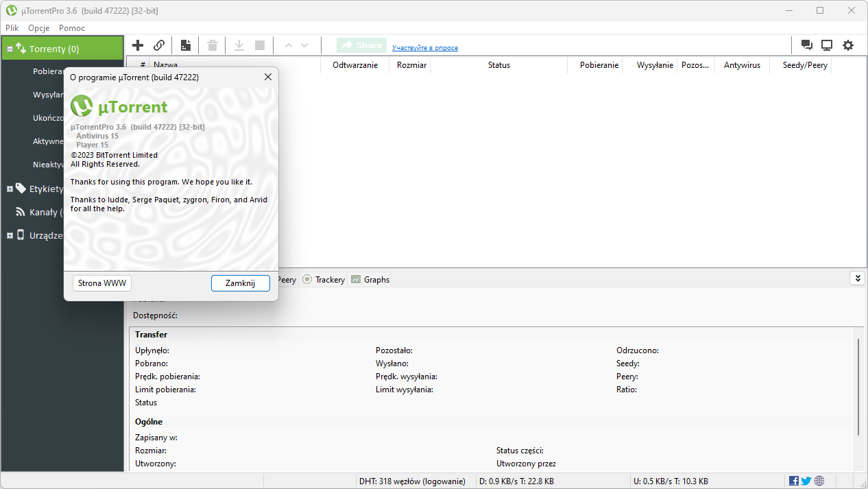Image resolution: width=868 pixels, height=489 pixels.
Task: Click the Ogólne section heading
Action: pyautogui.click(x=149, y=422)
